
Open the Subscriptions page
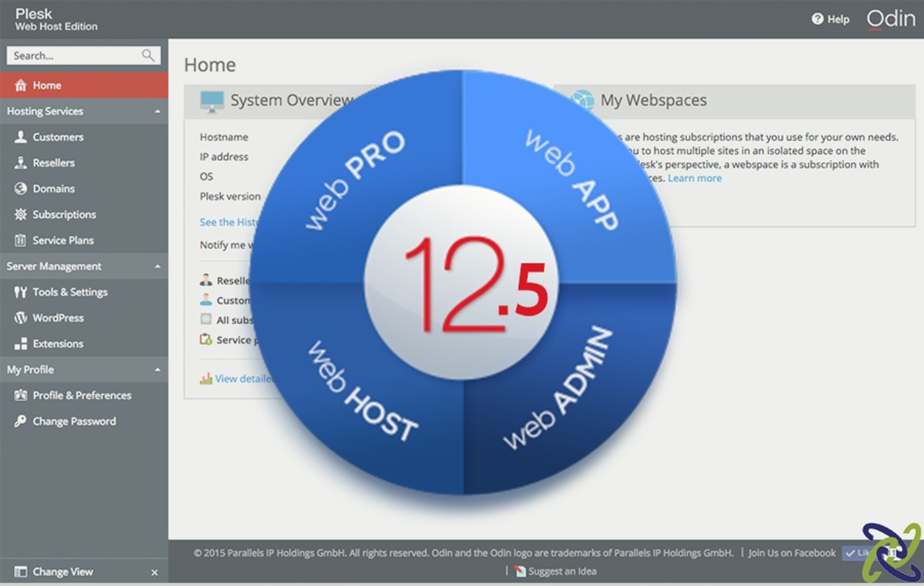tap(84, 214)
